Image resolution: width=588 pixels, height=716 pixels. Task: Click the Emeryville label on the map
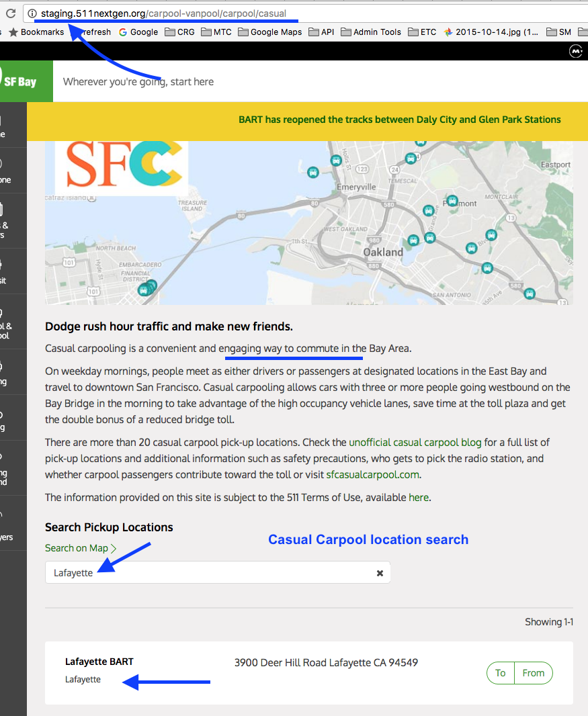pos(356,187)
